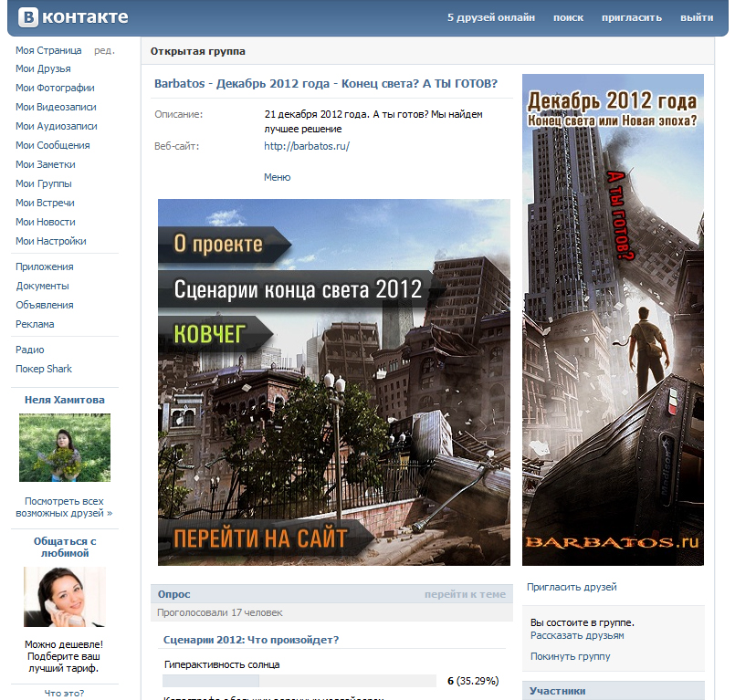Screen dimensions: 735x700
Task: Click Неля Хамитова profile photo
Action: click(65, 447)
